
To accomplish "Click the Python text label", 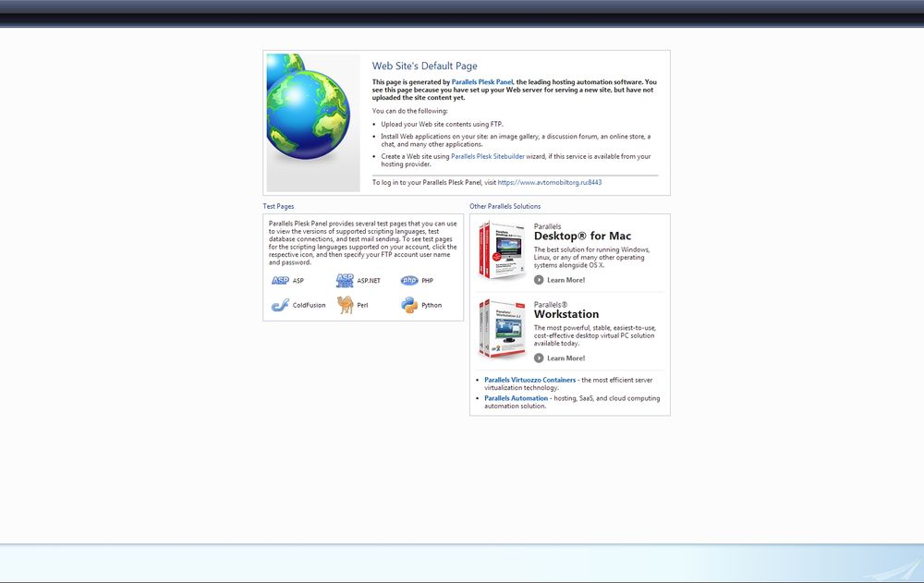I will (x=432, y=305).
